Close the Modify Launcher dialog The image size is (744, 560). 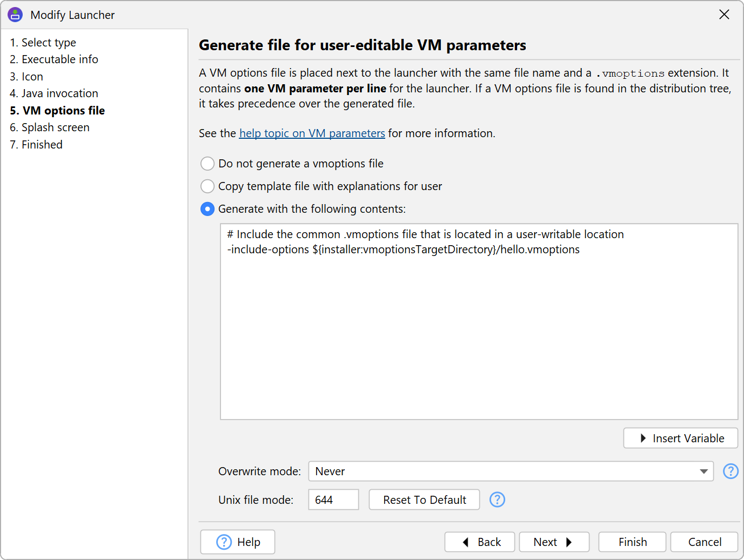point(724,15)
